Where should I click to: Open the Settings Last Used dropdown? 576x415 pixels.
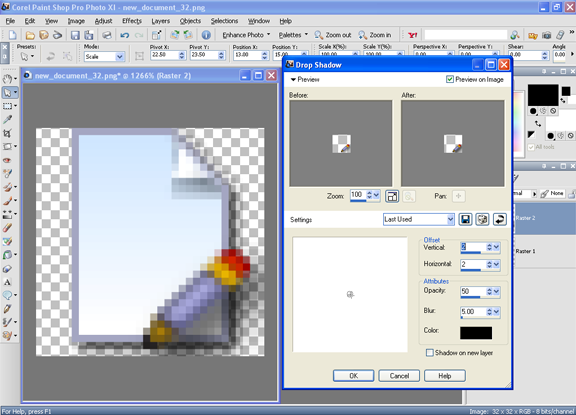pos(450,219)
